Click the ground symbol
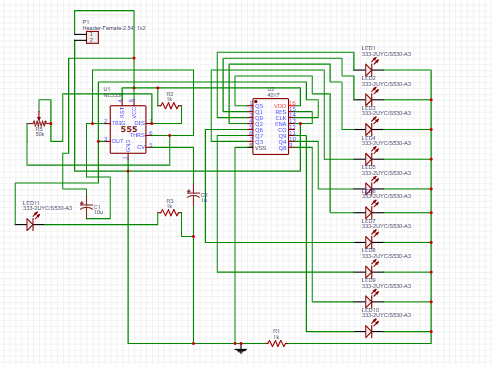This screenshot has width=492, height=365. (x=241, y=350)
